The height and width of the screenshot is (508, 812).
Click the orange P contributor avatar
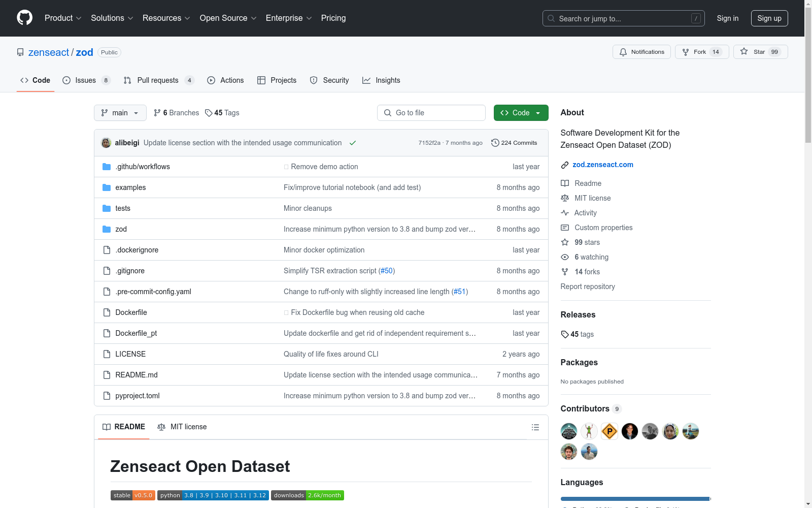[x=610, y=431]
